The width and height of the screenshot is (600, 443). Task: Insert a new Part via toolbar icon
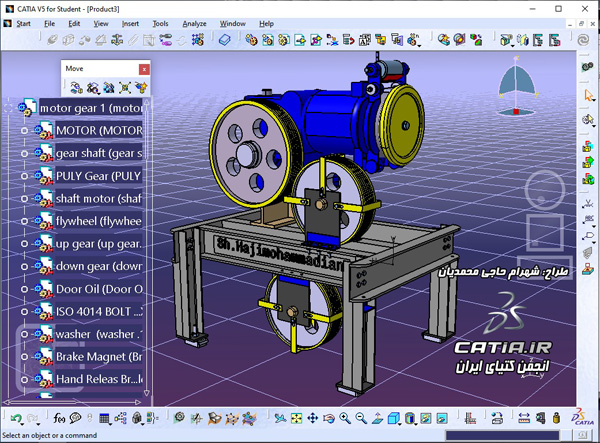tap(284, 40)
